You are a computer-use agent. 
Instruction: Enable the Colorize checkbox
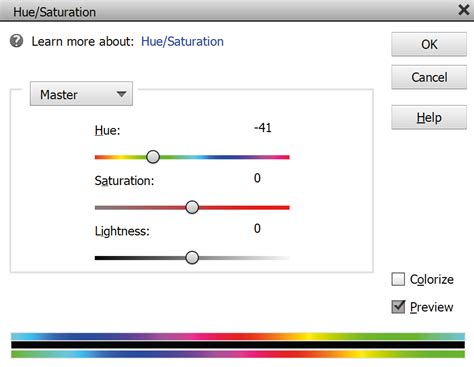pyautogui.click(x=398, y=279)
